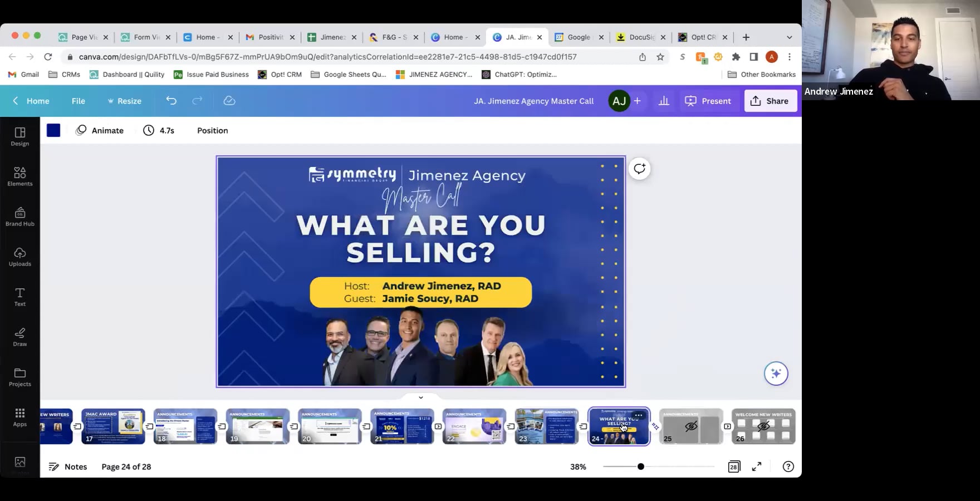
Task: Open the Uploads panel
Action: coord(19,256)
